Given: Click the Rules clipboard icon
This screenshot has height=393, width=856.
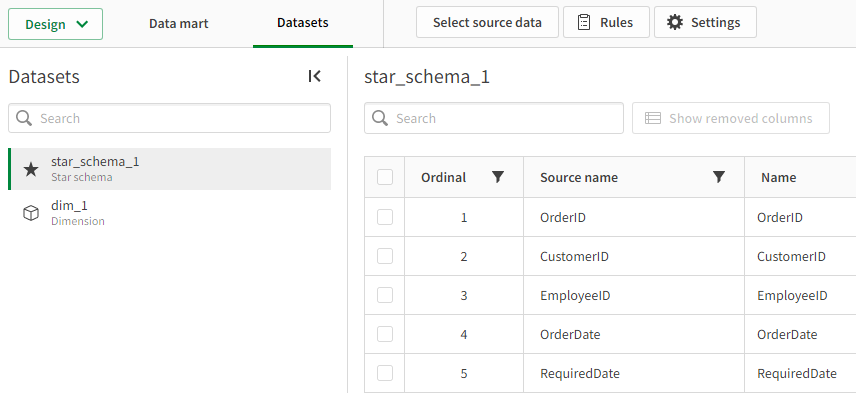Looking at the screenshot, I should (584, 22).
